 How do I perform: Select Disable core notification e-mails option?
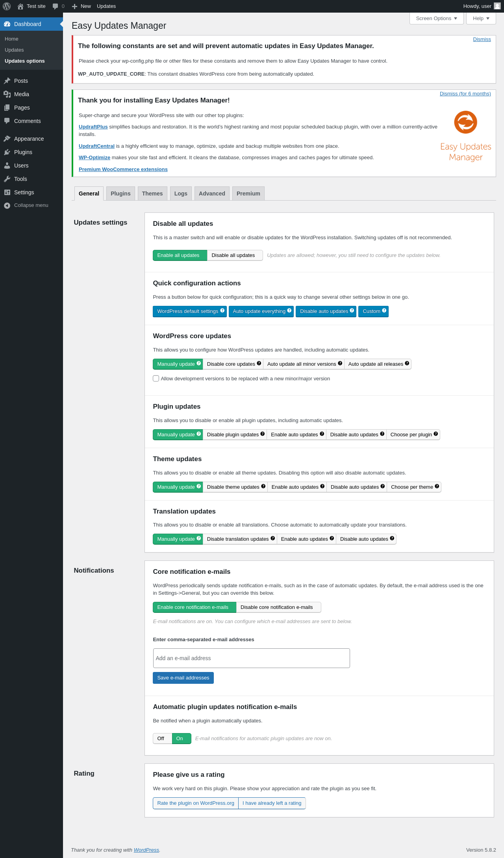[278, 607]
